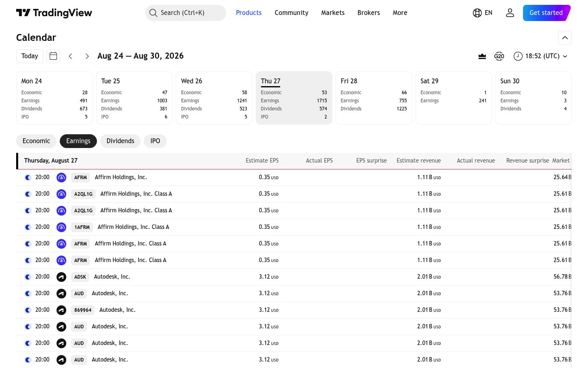Viewport: 588px width, 368px height.
Task: Select the Fri 28 day card
Action: tap(374, 98)
